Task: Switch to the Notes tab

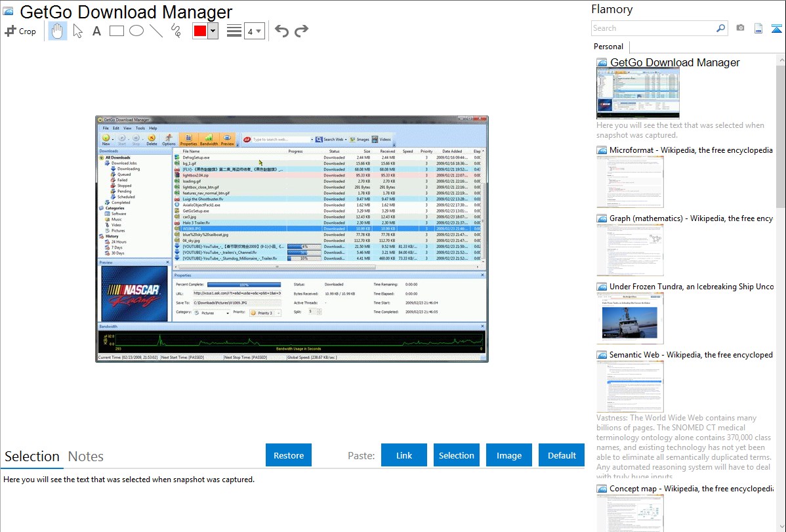Action: point(86,457)
